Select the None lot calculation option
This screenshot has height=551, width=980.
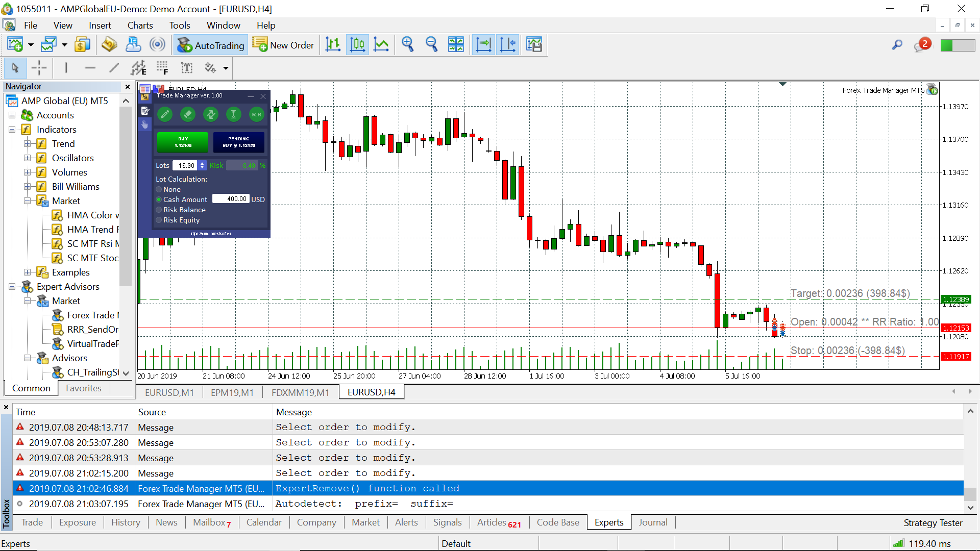click(159, 189)
